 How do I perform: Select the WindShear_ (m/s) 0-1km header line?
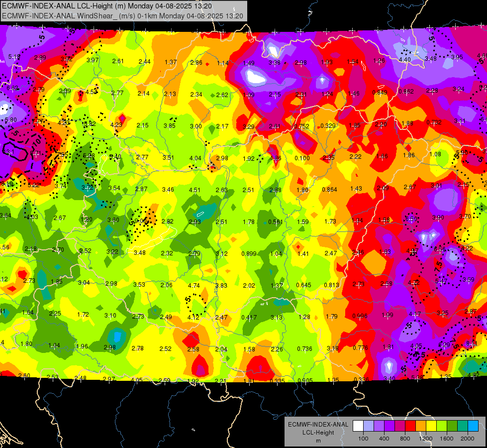[x=123, y=16]
